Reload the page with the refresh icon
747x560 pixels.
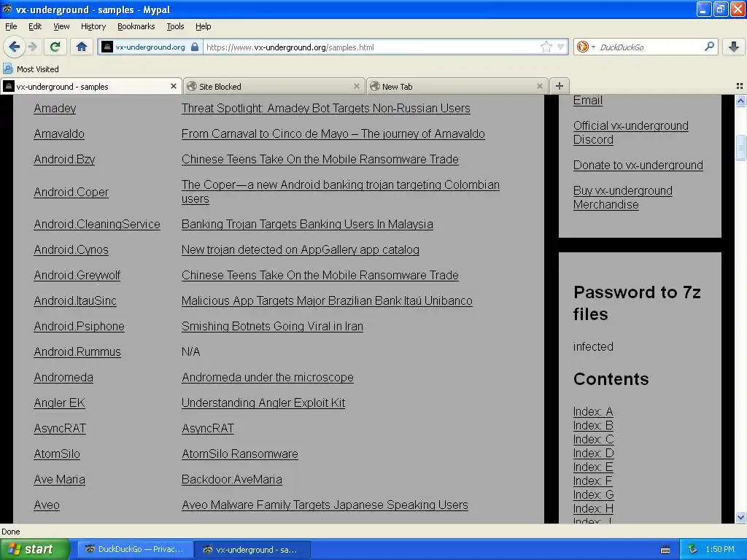(x=55, y=47)
